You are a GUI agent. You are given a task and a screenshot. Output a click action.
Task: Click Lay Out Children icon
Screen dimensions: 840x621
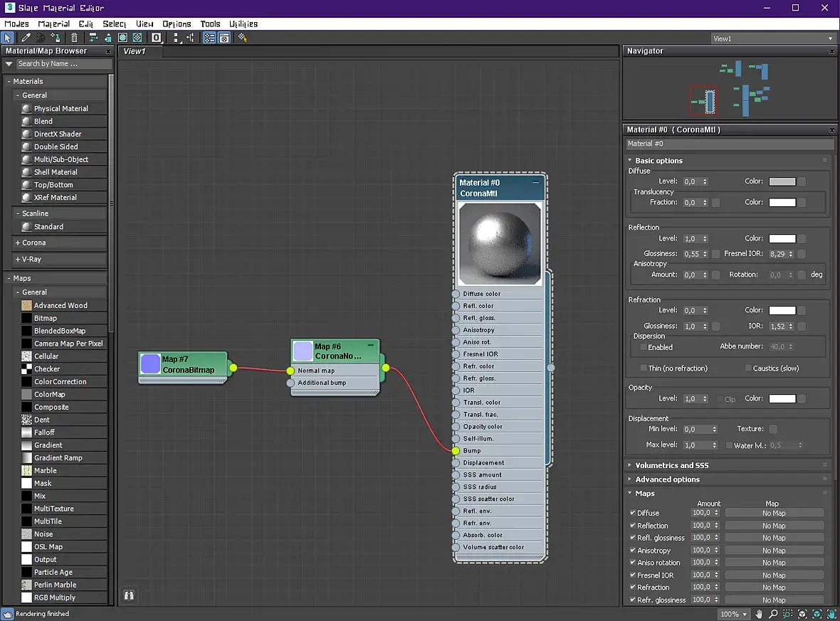(x=190, y=38)
